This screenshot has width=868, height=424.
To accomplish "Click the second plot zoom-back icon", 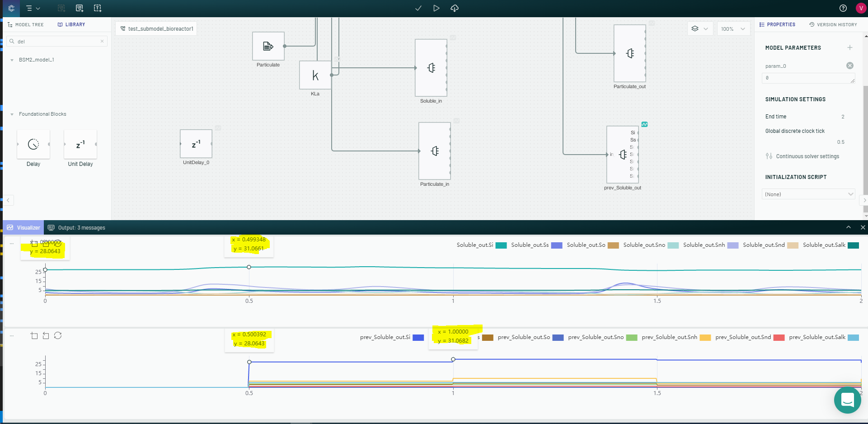I will (46, 335).
